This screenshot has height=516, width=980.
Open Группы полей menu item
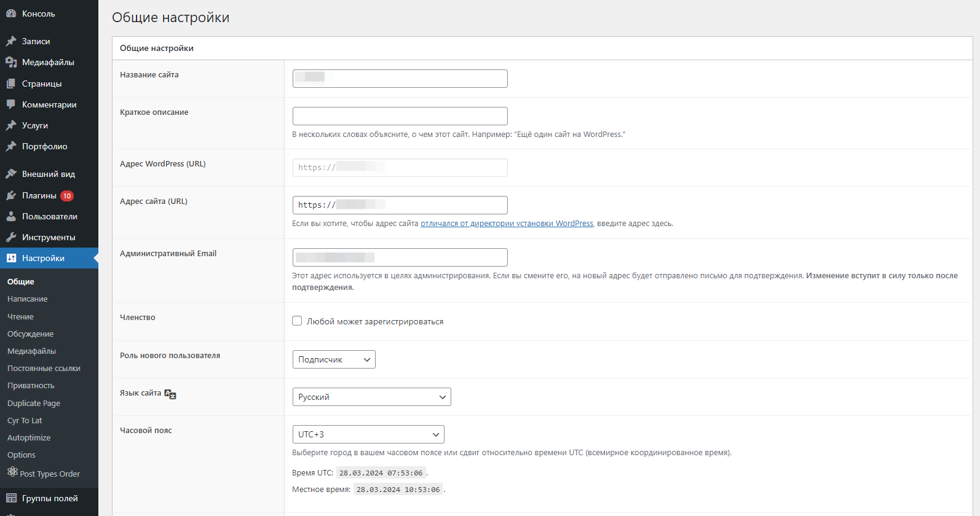pos(49,498)
